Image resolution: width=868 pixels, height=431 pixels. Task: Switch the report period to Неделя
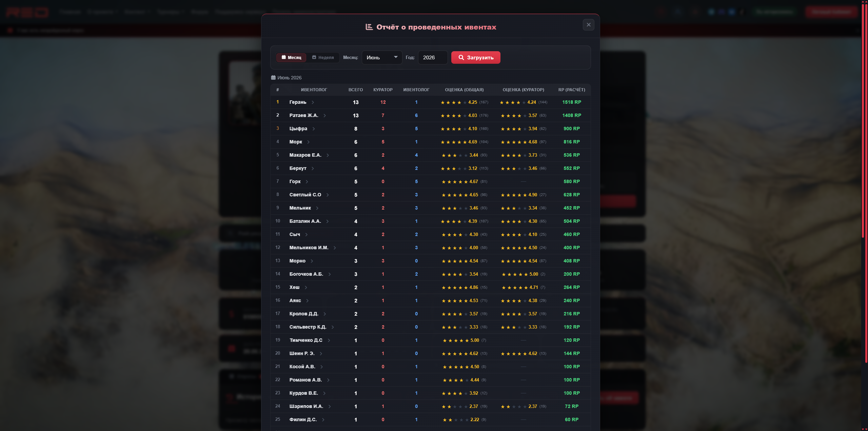tap(323, 58)
